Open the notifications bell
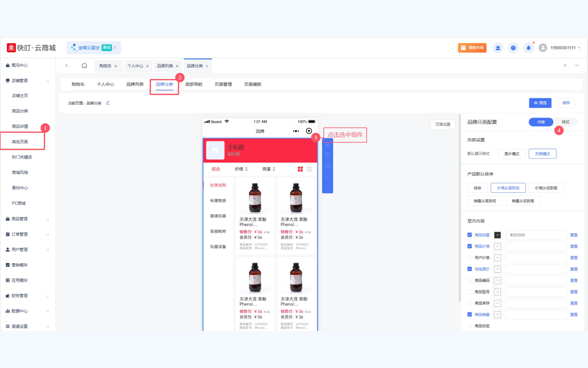 [x=529, y=48]
